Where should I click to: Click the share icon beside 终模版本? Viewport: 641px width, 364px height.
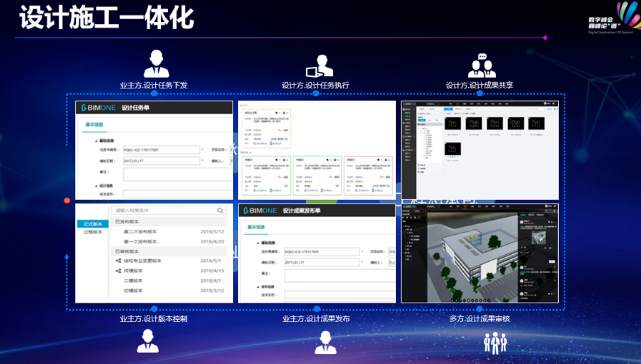pyautogui.click(x=118, y=271)
